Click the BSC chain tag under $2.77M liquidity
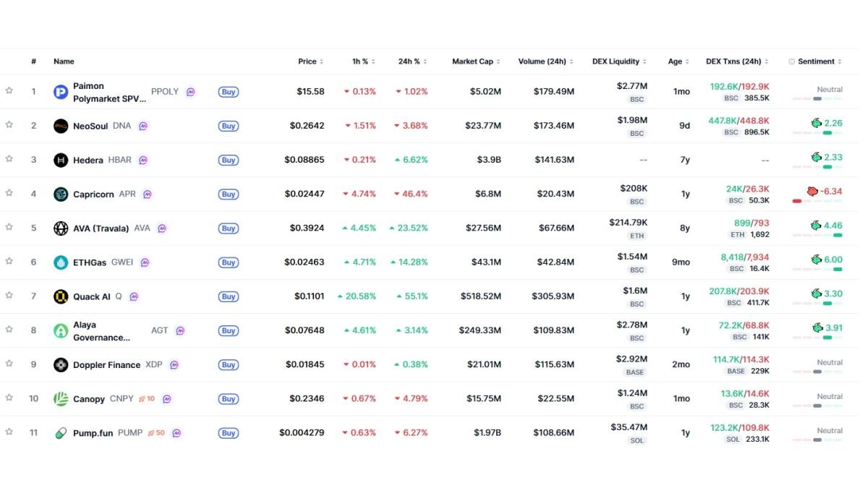Image resolution: width=868 pixels, height=488 pixels. [x=637, y=99]
